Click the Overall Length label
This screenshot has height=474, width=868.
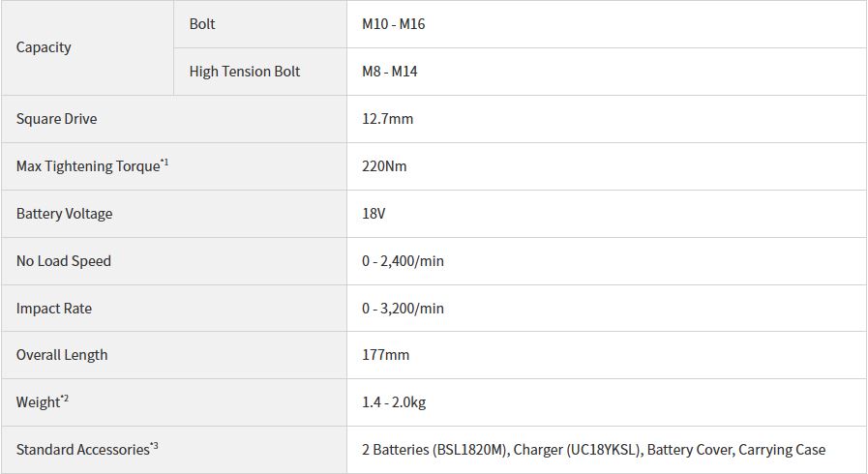pos(62,355)
